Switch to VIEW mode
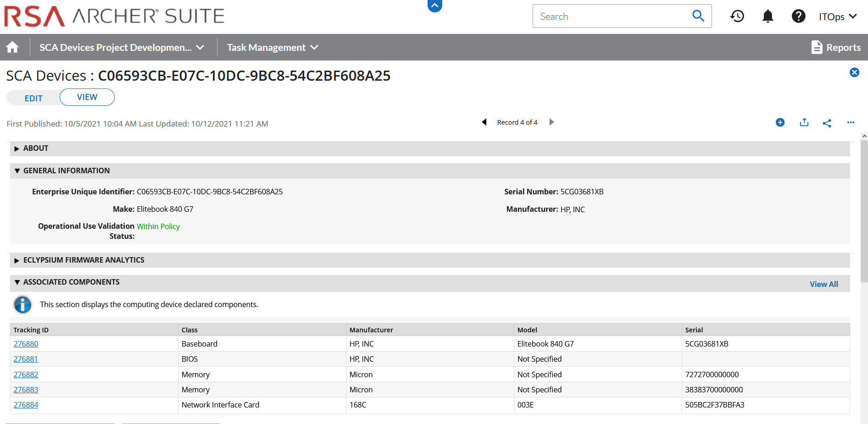868x424 pixels. tap(87, 97)
